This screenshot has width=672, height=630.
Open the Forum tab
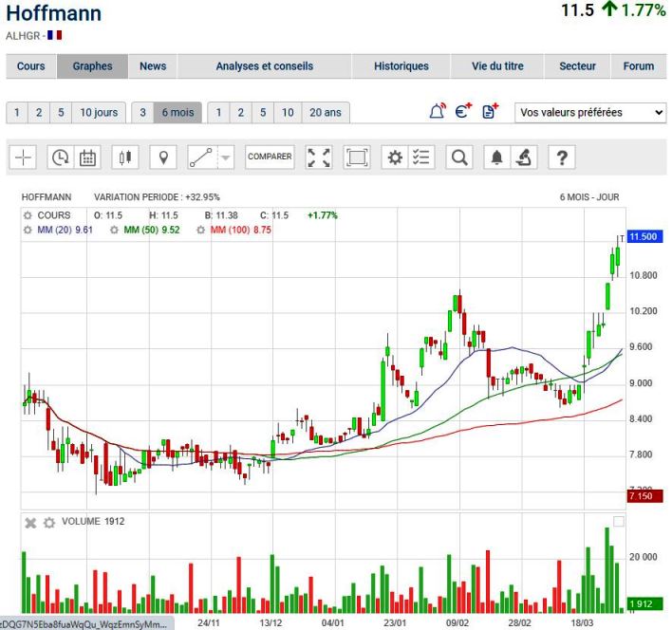coord(639,66)
